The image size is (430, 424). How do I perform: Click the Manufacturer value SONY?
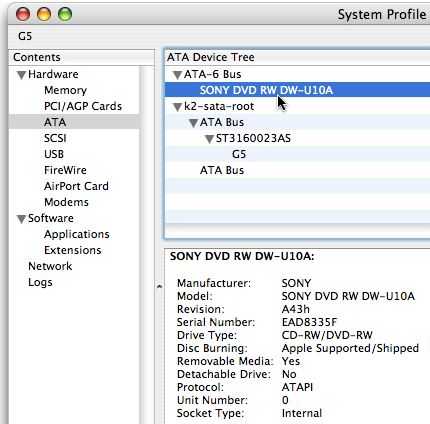point(296,283)
